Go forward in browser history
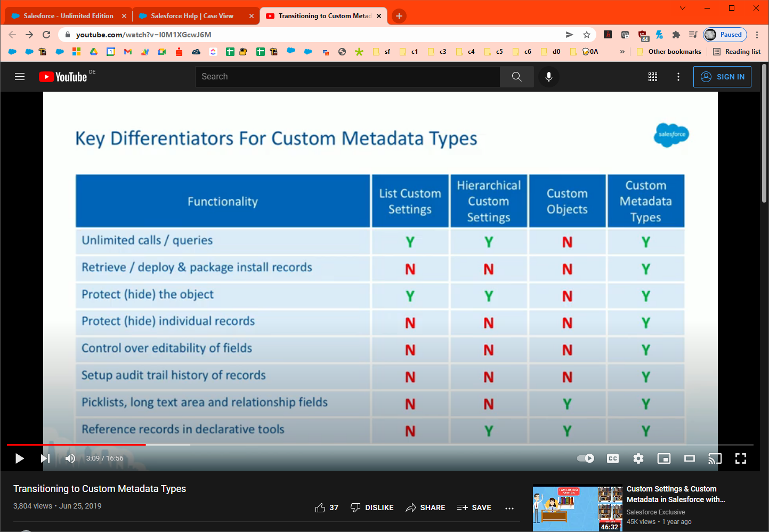This screenshot has width=769, height=532. point(29,35)
